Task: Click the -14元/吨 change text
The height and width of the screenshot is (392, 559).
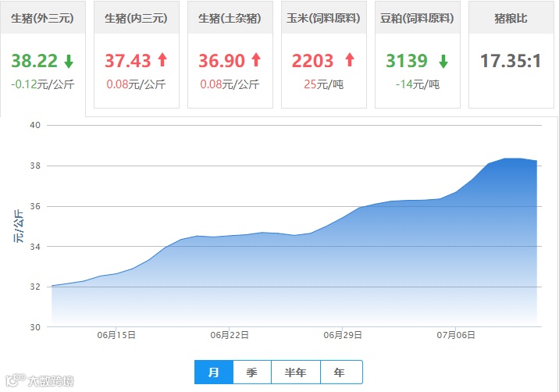Action: (418, 84)
